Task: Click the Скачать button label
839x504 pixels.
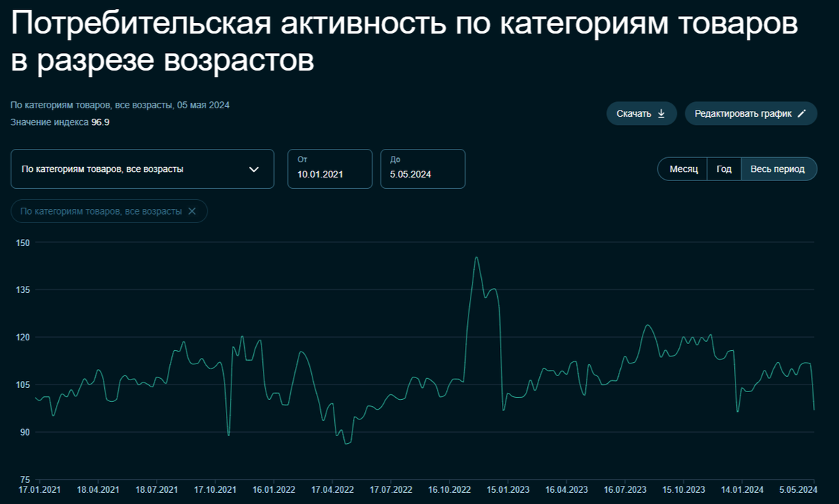Action: [633, 114]
